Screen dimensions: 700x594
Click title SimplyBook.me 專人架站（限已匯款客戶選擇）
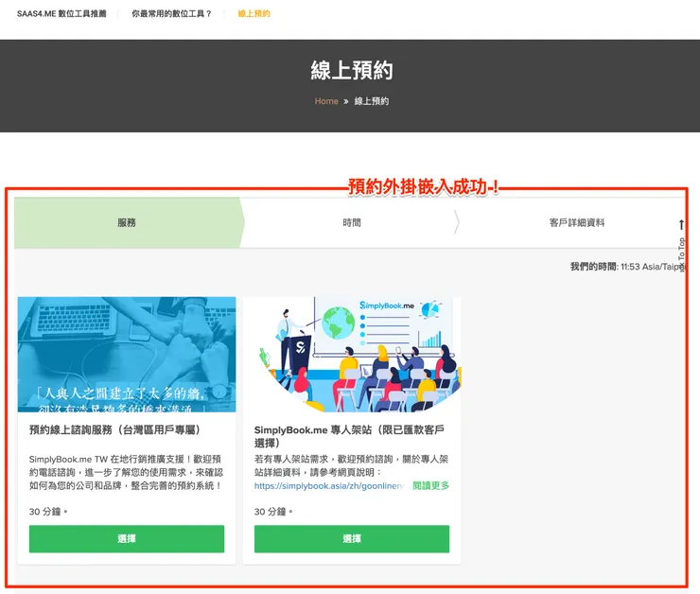pos(349,436)
